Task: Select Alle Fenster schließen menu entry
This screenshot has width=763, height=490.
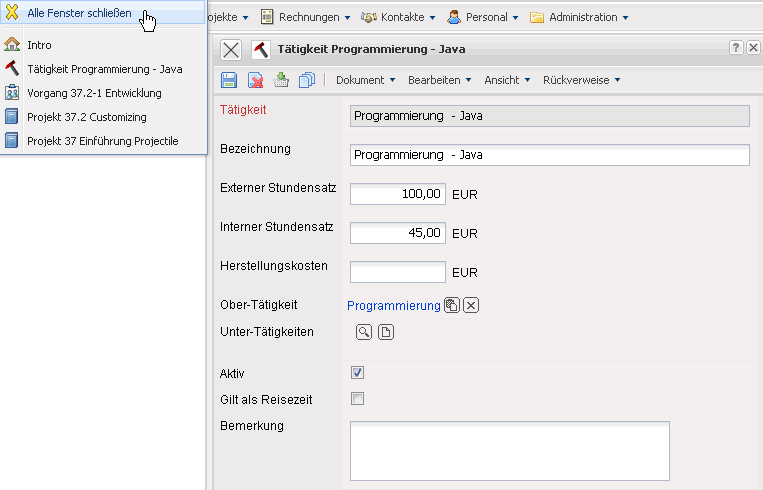Action: coord(79,13)
